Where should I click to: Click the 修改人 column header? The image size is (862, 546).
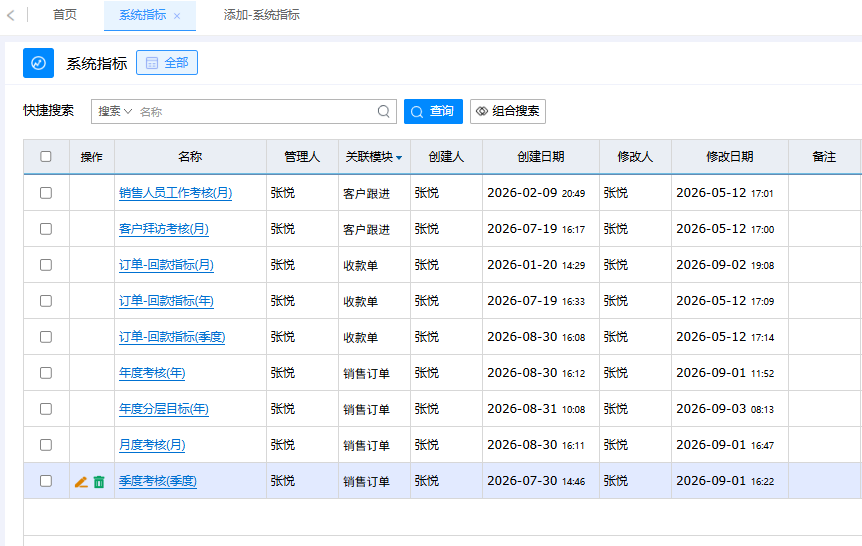pyautogui.click(x=635, y=157)
